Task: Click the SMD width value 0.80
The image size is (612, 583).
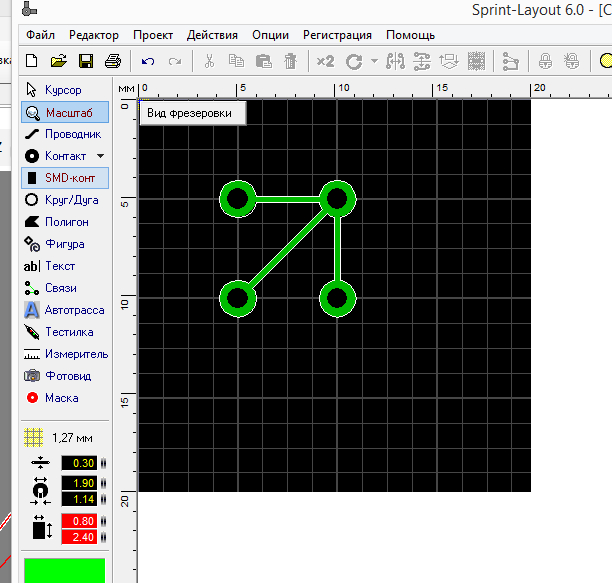Action: coord(79,521)
